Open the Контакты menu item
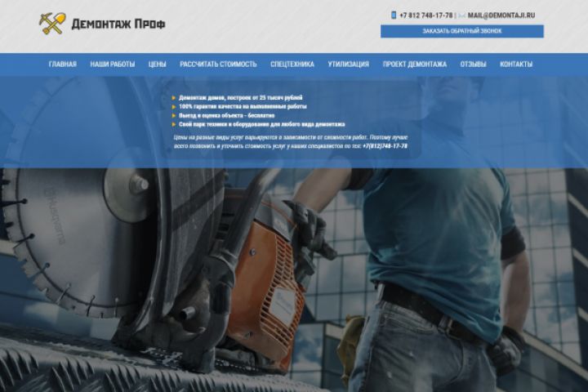Screen dimensions: 588x392 pyautogui.click(x=516, y=65)
